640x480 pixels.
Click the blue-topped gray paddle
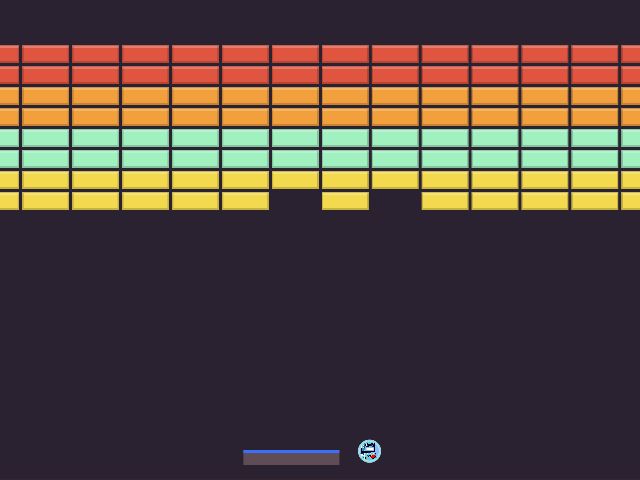291,458
